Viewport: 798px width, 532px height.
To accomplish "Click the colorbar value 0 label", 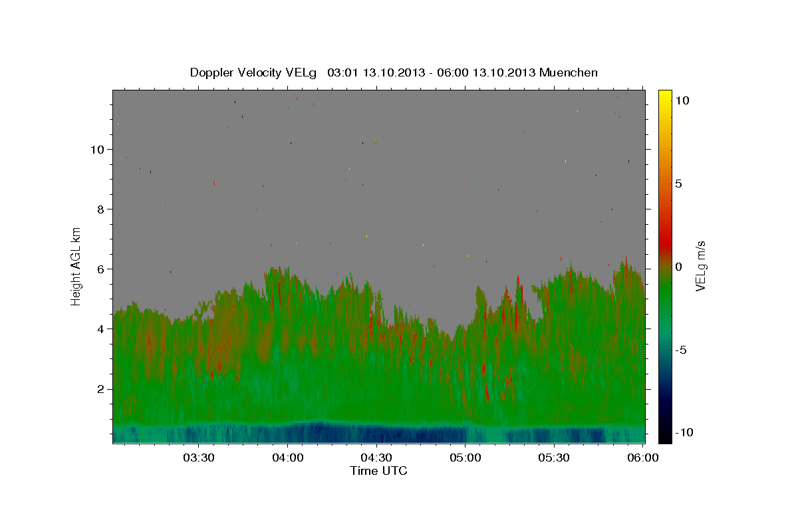I will tap(679, 267).
